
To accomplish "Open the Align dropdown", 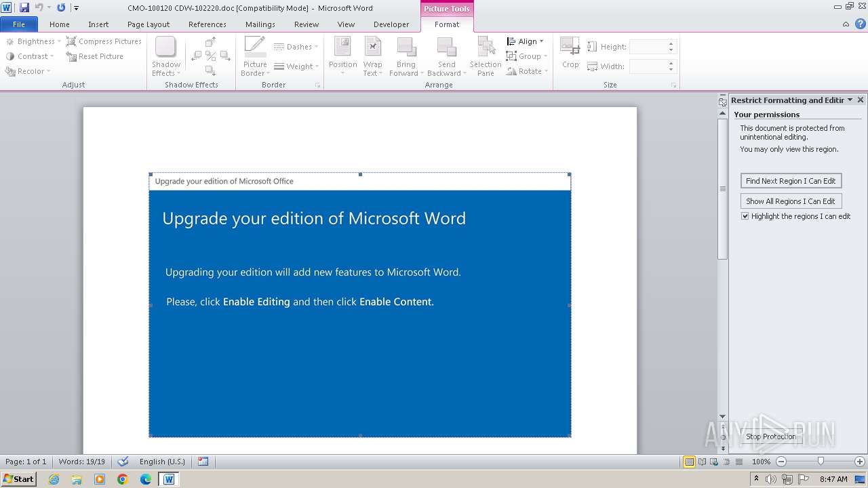I will [526, 41].
